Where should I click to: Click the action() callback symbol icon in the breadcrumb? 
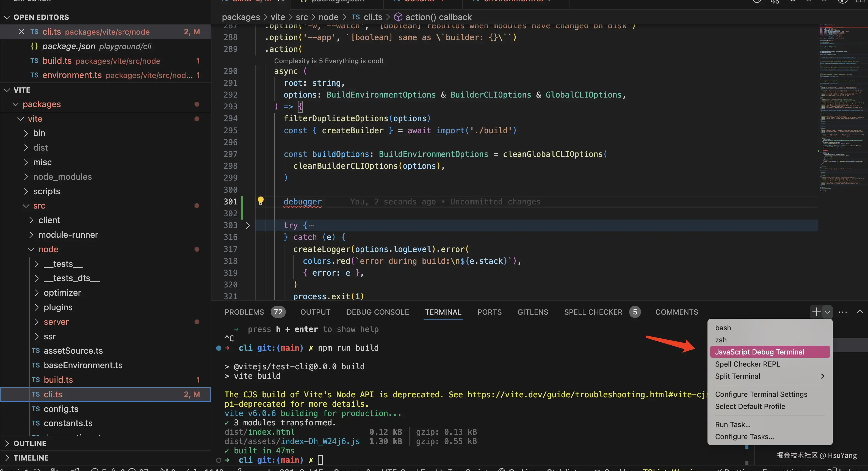pos(398,17)
